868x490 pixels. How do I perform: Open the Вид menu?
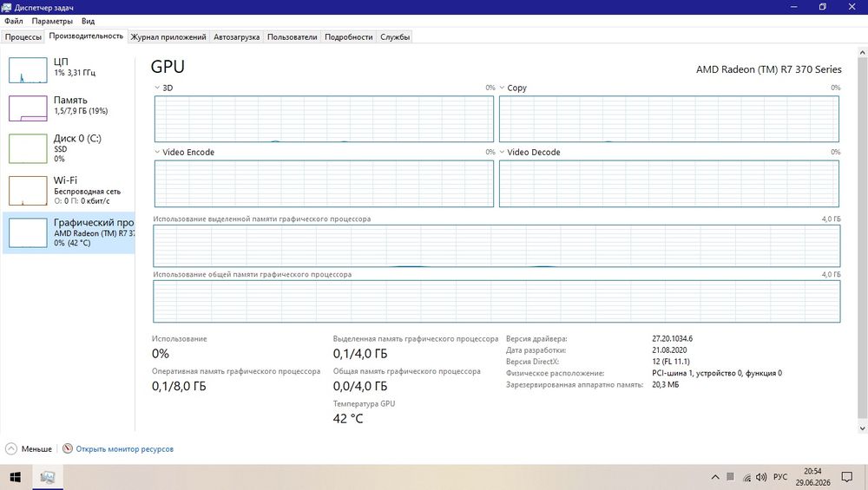coord(88,21)
